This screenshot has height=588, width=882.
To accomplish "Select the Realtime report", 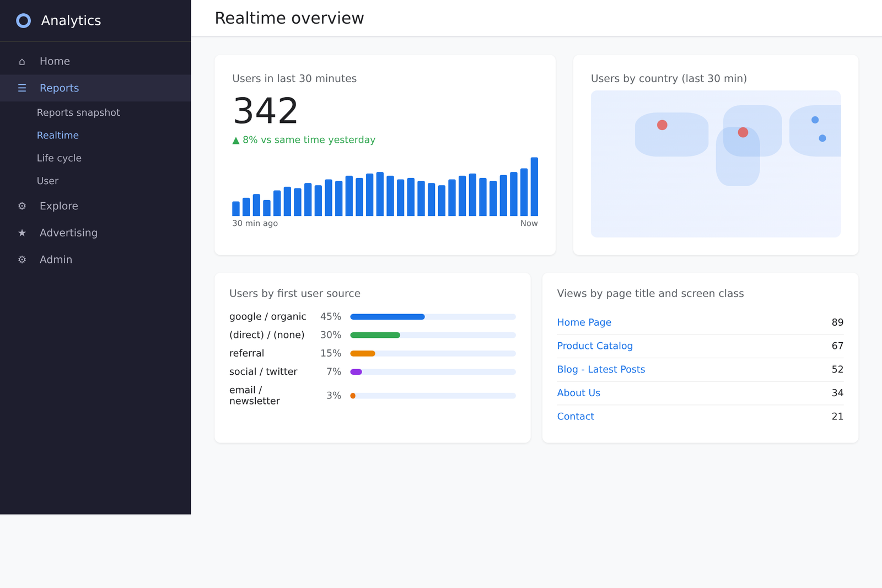I will 58,135.
